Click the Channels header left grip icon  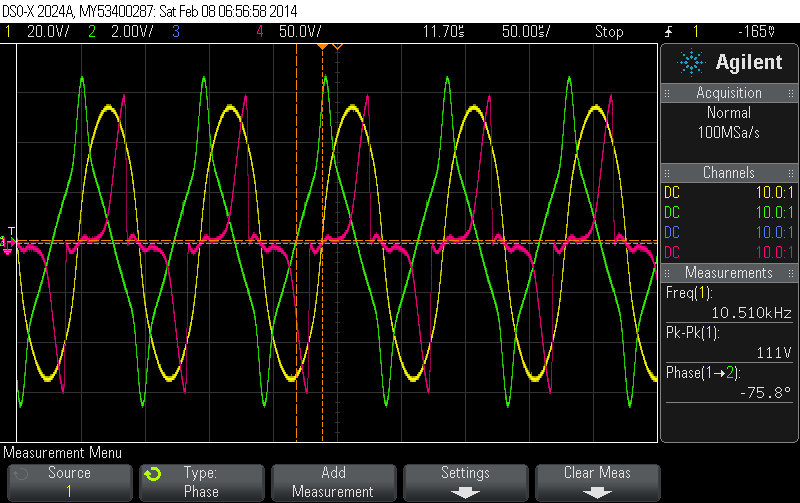[667, 173]
